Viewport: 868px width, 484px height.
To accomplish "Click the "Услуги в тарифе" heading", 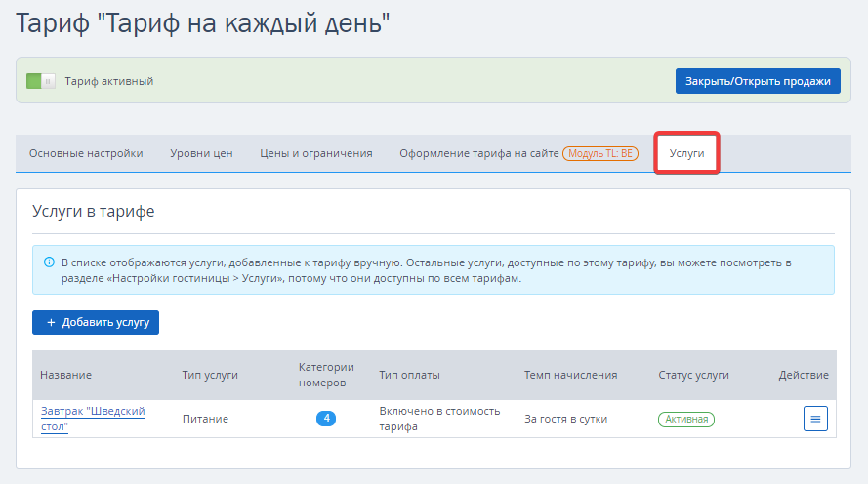I will 94,212.
